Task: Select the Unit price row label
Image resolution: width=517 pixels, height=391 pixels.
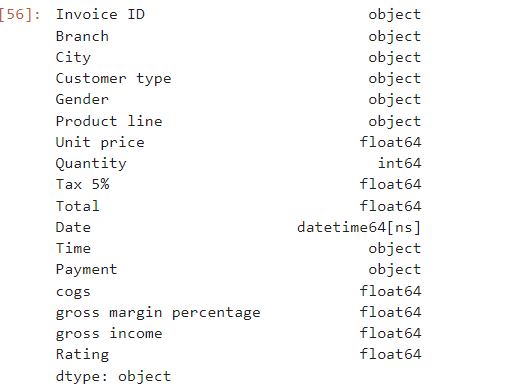Action: pyautogui.click(x=100, y=142)
